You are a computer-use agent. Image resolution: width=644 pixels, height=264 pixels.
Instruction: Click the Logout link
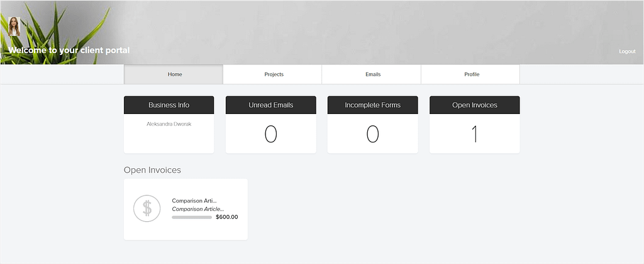tap(627, 52)
